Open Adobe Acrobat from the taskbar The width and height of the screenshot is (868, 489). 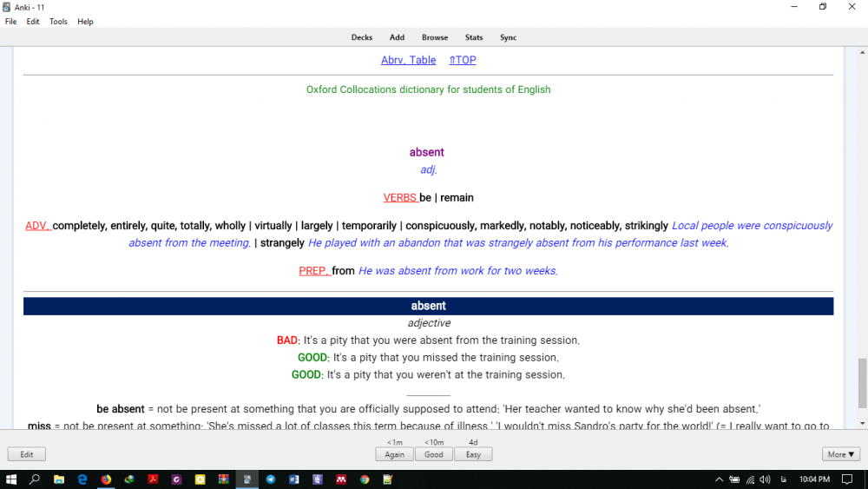pyautogui.click(x=153, y=479)
